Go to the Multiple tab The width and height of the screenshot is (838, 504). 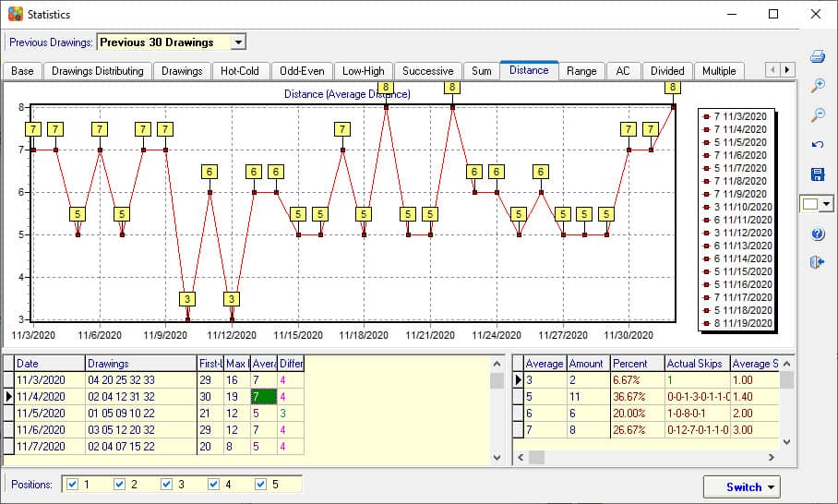coord(719,71)
